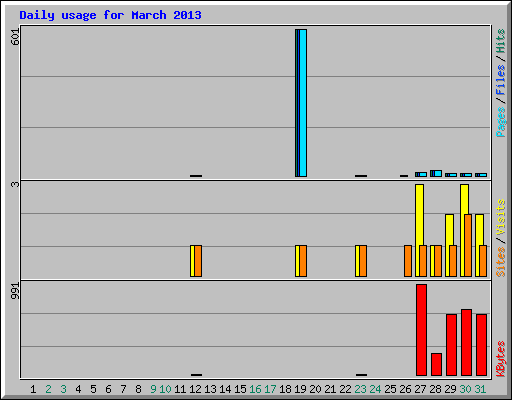Click the green day label 2
This screenshot has width=512, height=400.
click(48, 389)
